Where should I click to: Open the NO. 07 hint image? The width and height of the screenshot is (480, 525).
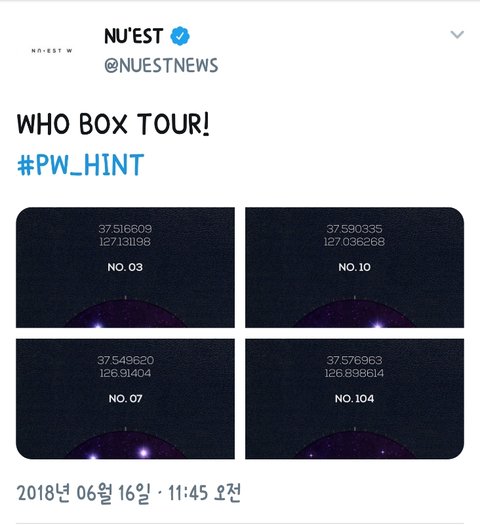coord(125,399)
